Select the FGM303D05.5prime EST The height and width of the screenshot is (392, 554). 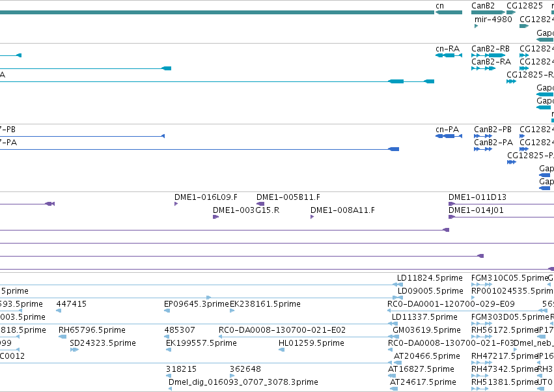[x=482, y=324]
